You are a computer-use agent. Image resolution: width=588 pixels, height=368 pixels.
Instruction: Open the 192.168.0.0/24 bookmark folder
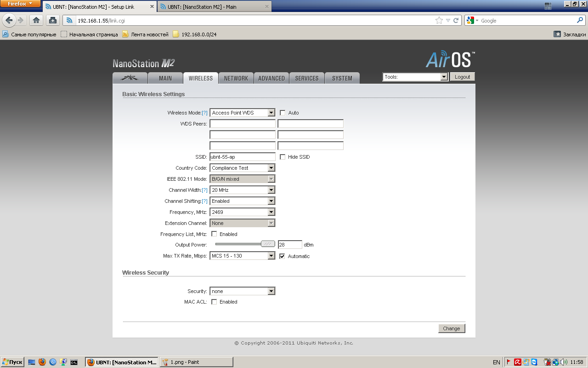(194, 34)
